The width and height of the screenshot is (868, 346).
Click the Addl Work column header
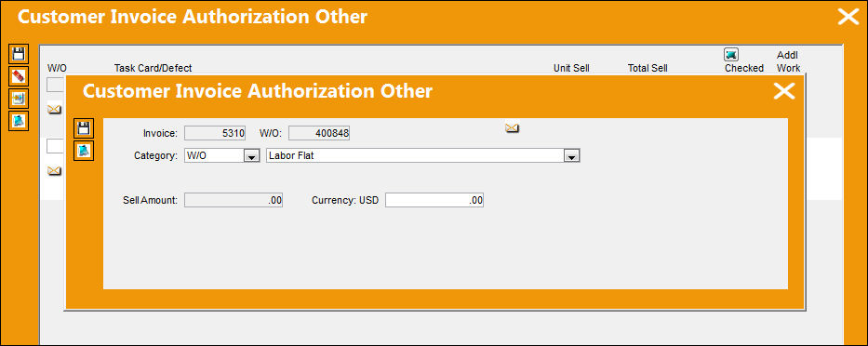tap(788, 61)
